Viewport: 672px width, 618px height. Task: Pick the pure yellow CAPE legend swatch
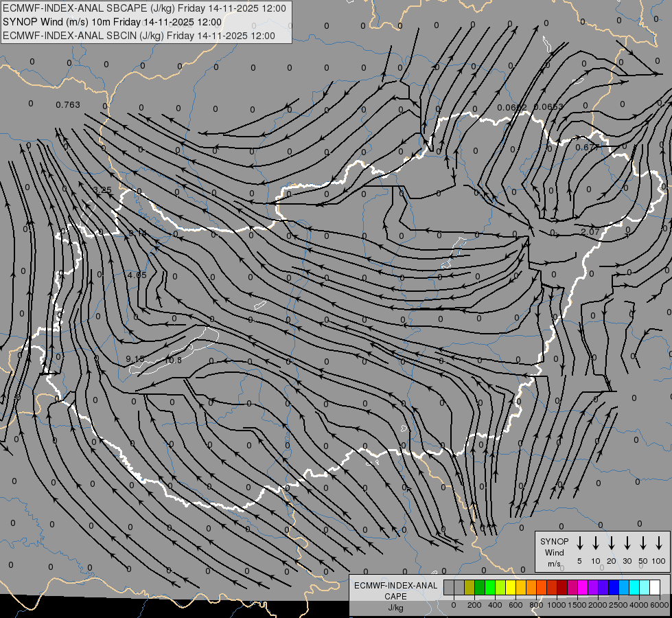511,587
